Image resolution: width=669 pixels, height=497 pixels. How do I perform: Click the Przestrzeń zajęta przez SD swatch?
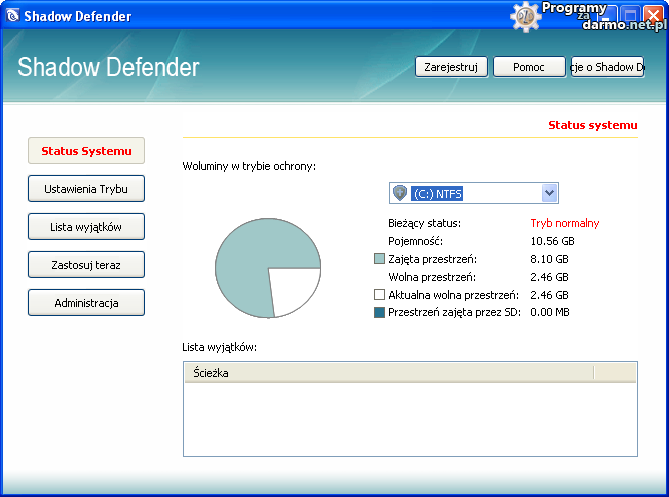pyautogui.click(x=379, y=313)
